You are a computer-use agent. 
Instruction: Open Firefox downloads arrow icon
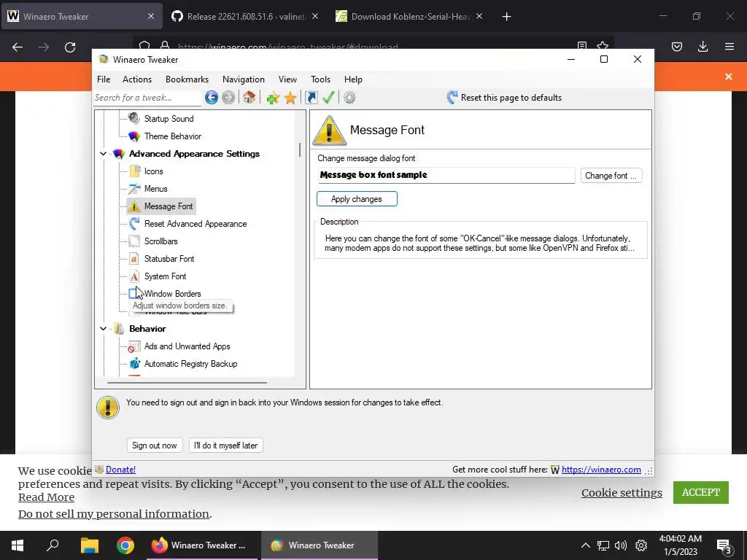tap(703, 47)
